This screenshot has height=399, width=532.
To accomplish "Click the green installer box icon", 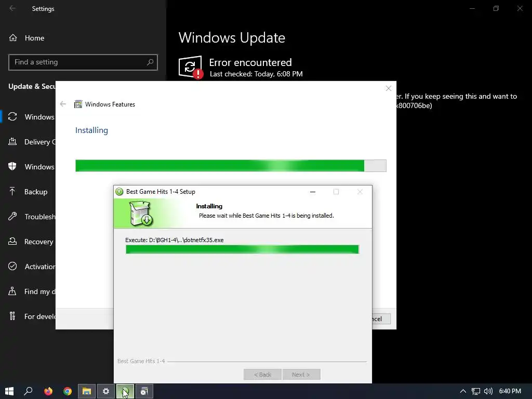I will point(141,214).
